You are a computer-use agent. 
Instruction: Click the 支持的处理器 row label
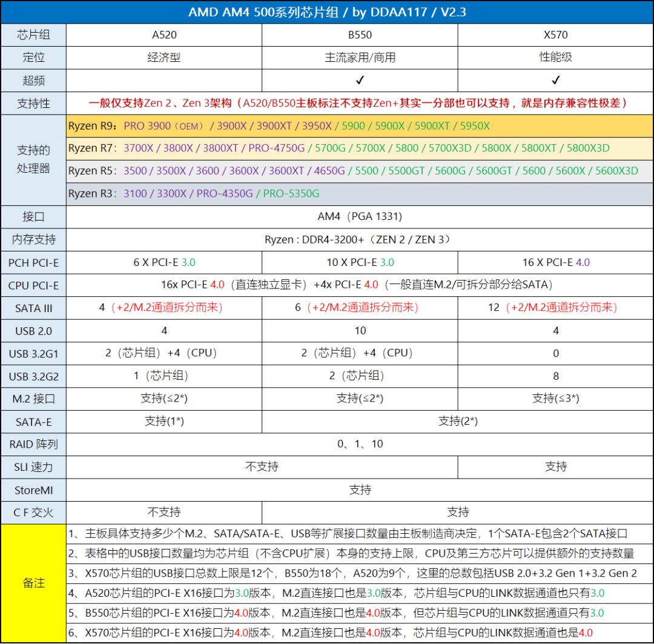click(33, 159)
